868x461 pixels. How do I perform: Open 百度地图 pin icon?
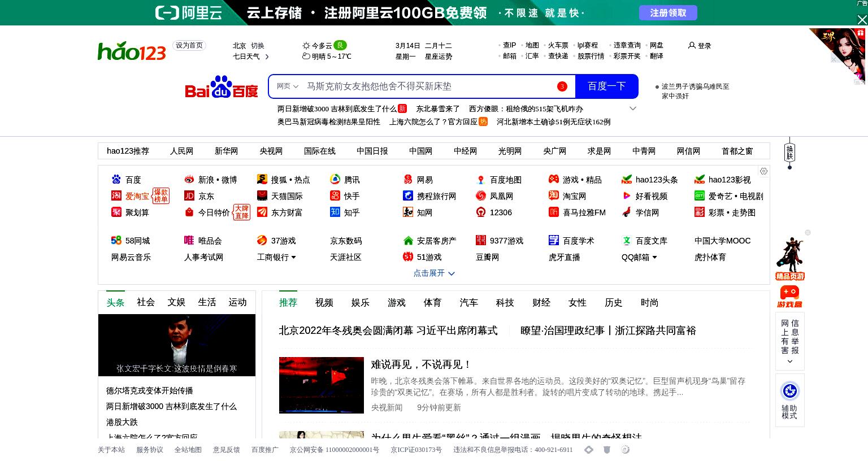[x=481, y=179]
